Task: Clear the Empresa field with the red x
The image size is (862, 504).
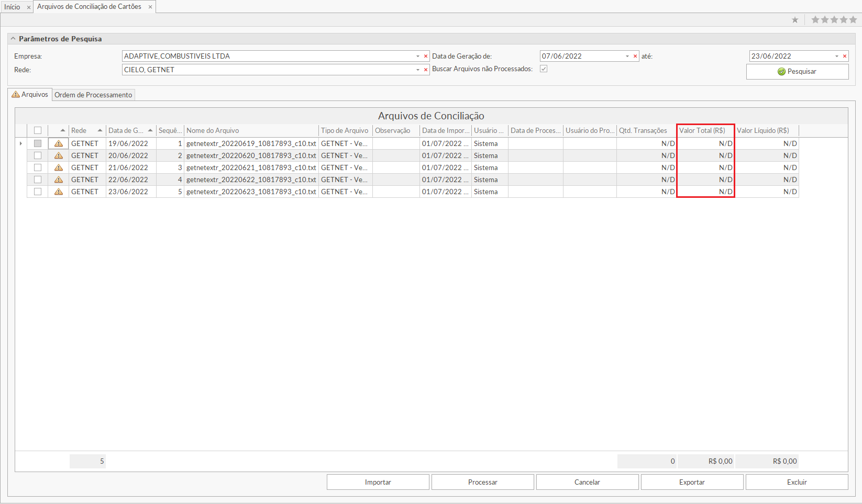Action: (x=426, y=56)
